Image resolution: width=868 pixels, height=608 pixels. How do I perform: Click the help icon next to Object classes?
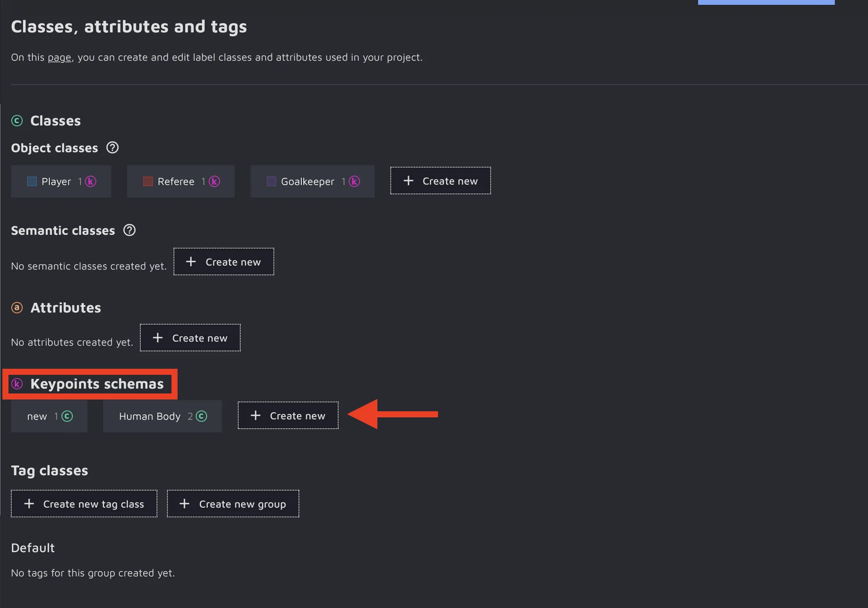tap(112, 148)
